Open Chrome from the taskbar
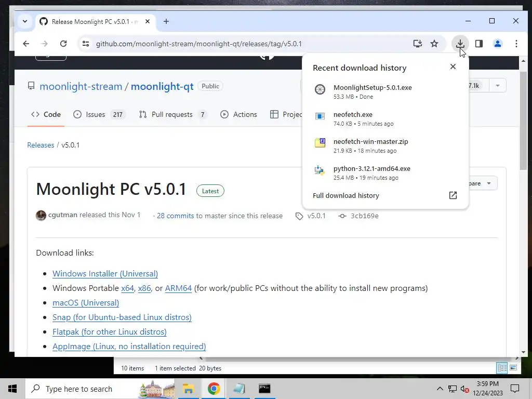 pos(214,389)
